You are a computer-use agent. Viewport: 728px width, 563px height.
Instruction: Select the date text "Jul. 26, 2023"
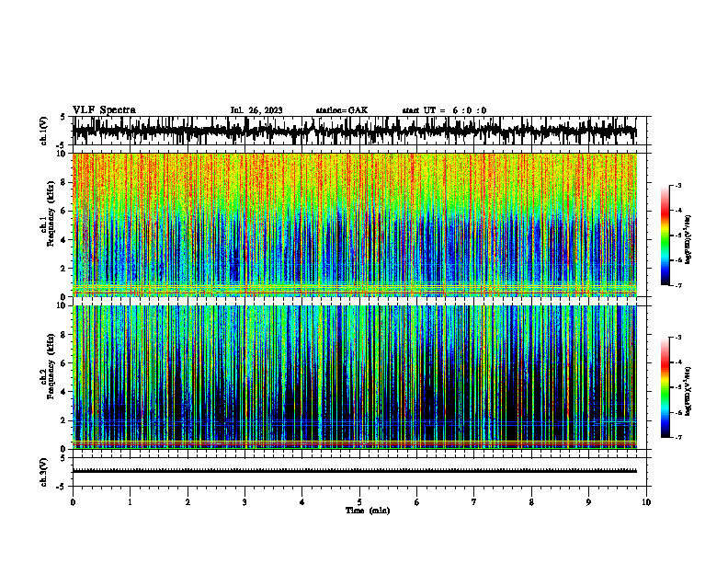[x=256, y=110]
